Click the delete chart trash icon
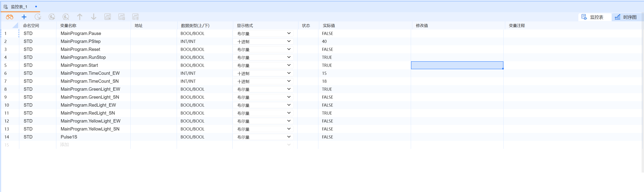 pos(135,17)
